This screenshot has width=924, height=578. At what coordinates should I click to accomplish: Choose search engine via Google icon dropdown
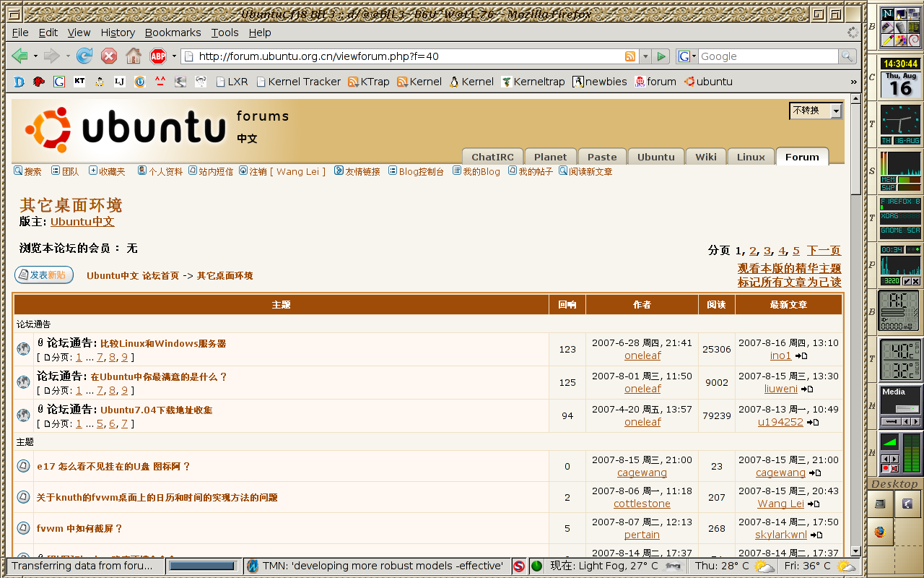(x=687, y=56)
